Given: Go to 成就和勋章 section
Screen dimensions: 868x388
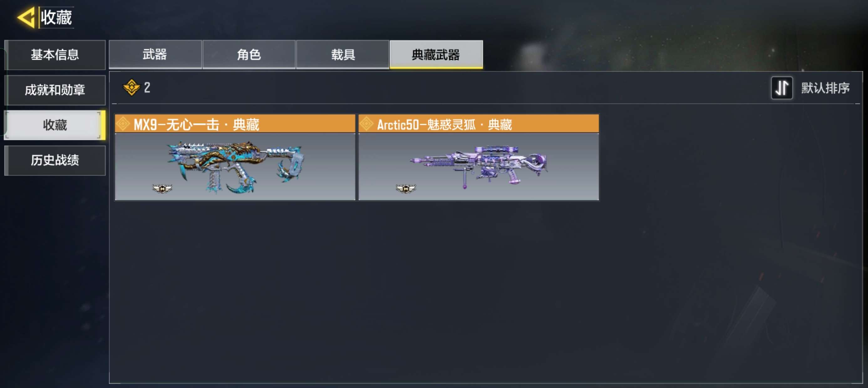Looking at the screenshot, I should 55,90.
